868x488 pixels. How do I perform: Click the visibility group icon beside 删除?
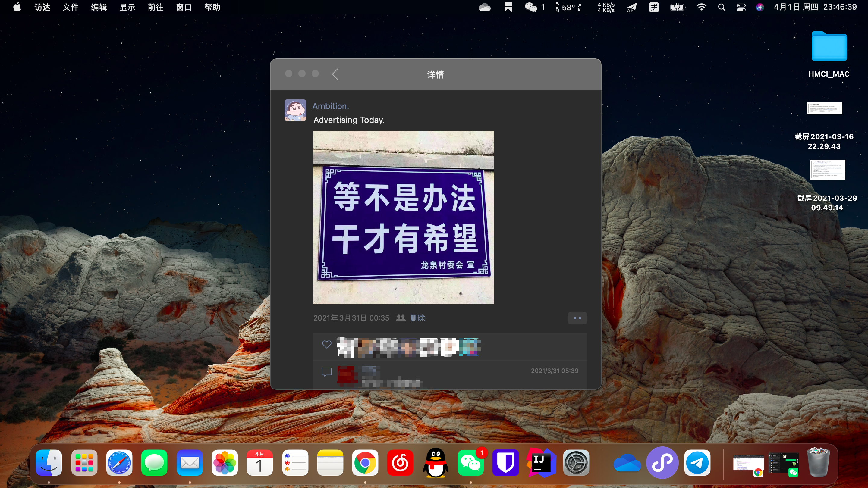(x=400, y=318)
